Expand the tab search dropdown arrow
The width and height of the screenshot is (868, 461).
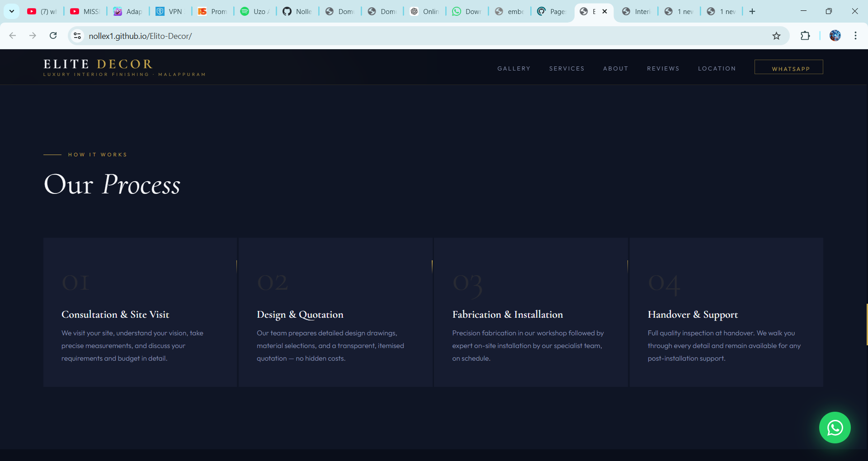pyautogui.click(x=12, y=12)
